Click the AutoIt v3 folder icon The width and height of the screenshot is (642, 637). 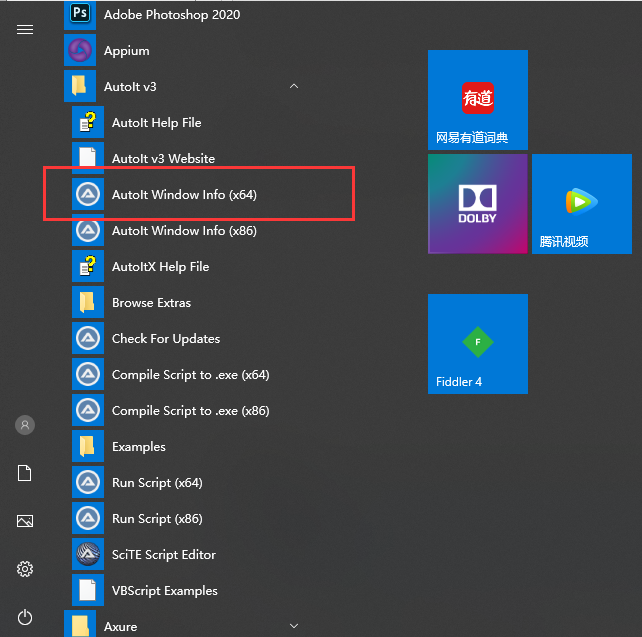pyautogui.click(x=80, y=86)
